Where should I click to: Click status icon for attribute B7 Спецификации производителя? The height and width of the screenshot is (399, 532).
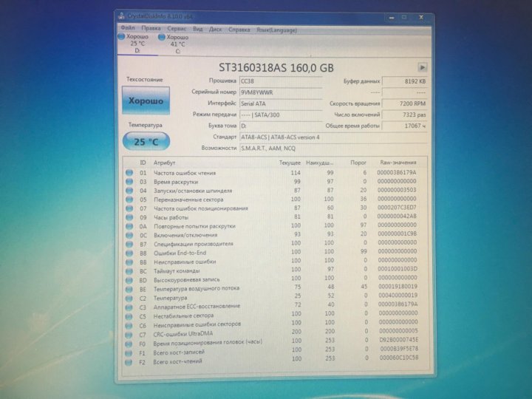129,244
